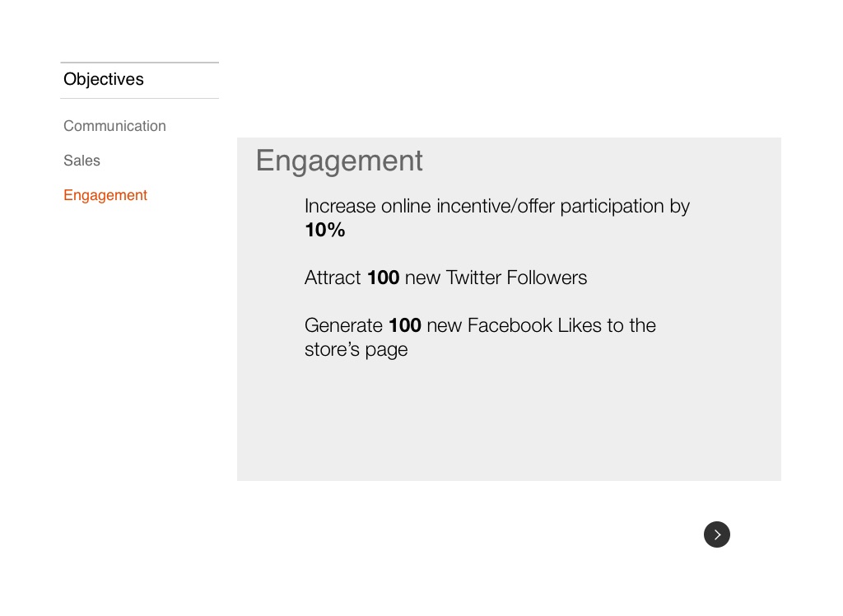Click the word 'Generate' in Facebook objective
This screenshot has height=616, width=843.
343,325
